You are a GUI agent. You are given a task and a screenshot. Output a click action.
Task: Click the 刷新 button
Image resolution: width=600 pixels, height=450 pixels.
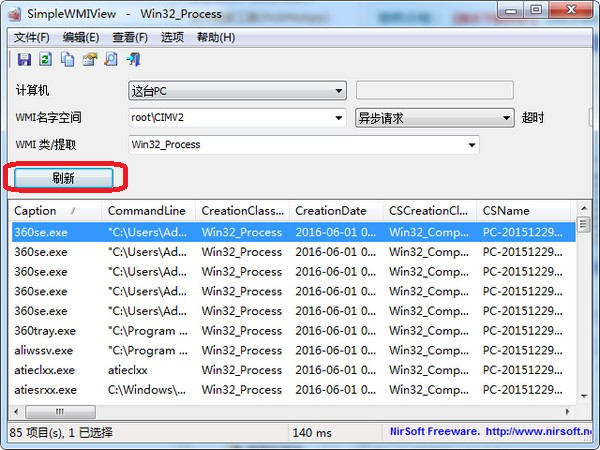[64, 178]
